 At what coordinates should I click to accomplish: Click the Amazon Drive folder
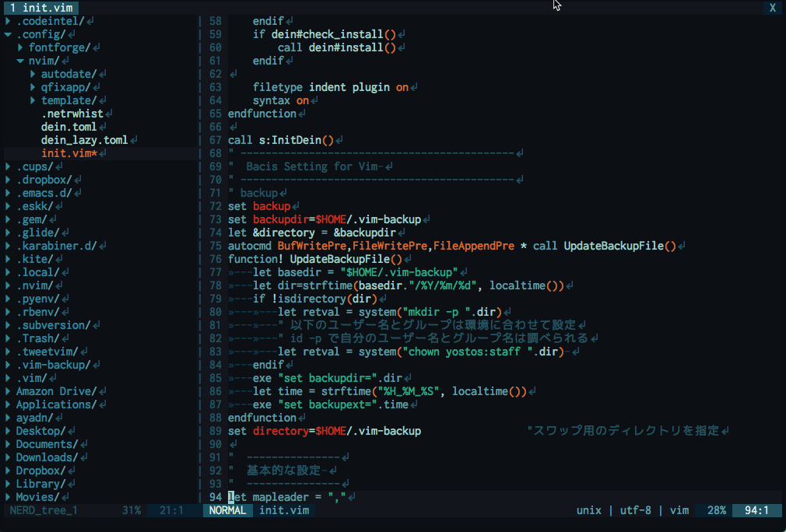click(56, 391)
